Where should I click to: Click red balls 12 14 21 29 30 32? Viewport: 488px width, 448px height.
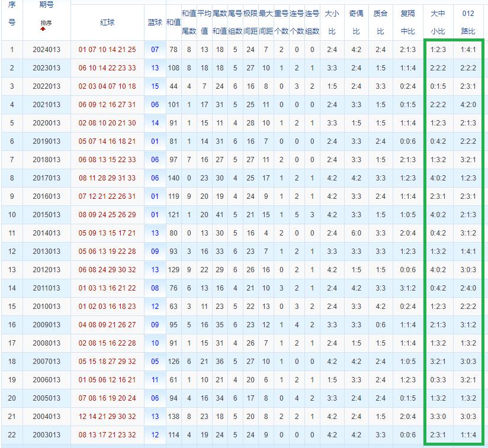pos(107,417)
